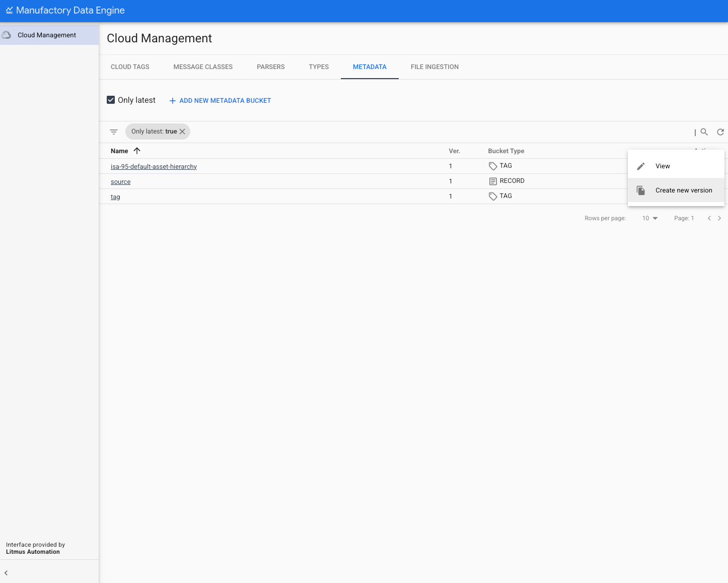The width and height of the screenshot is (728, 583).
Task: Sort by Name column arrow
Action: [x=137, y=151]
